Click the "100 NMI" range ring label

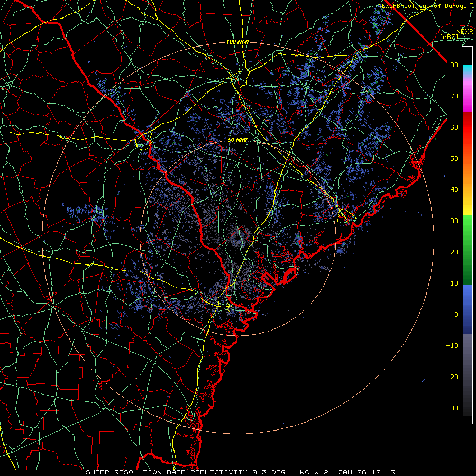237,42
